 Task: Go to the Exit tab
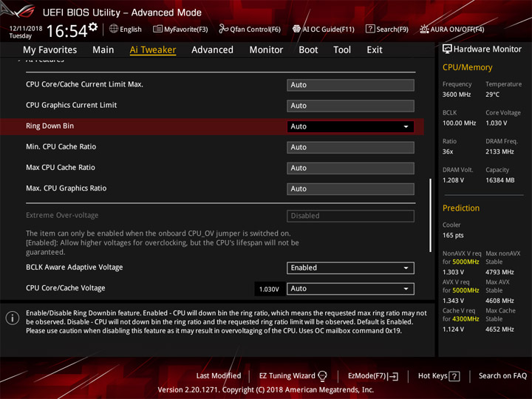point(375,50)
